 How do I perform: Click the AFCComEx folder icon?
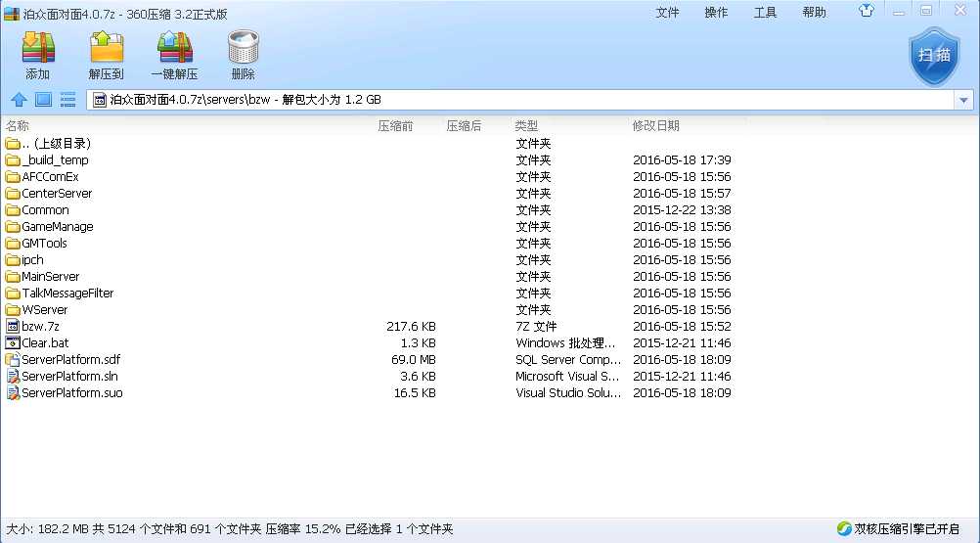tap(13, 177)
